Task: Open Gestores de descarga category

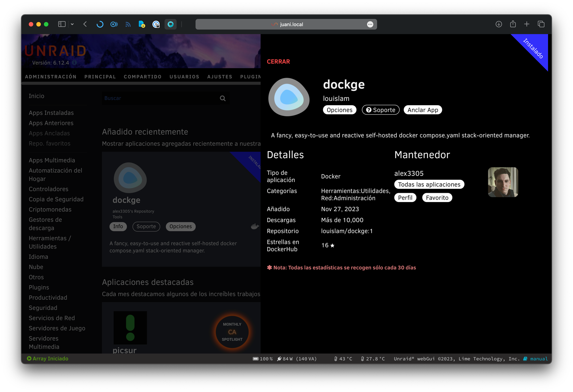Action: 45,224
